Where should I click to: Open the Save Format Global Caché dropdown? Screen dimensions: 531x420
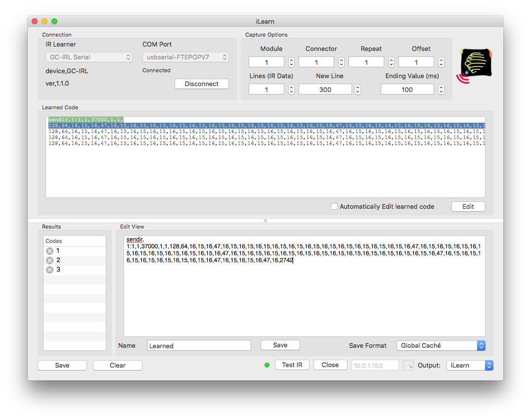(x=441, y=345)
